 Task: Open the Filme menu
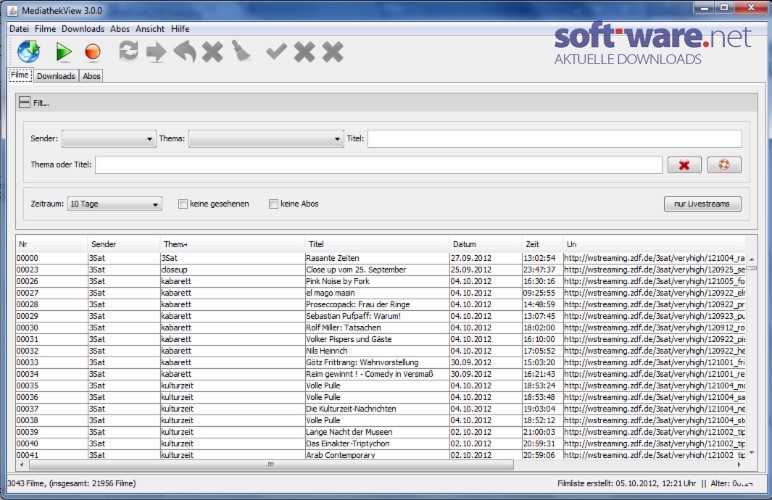click(45, 29)
